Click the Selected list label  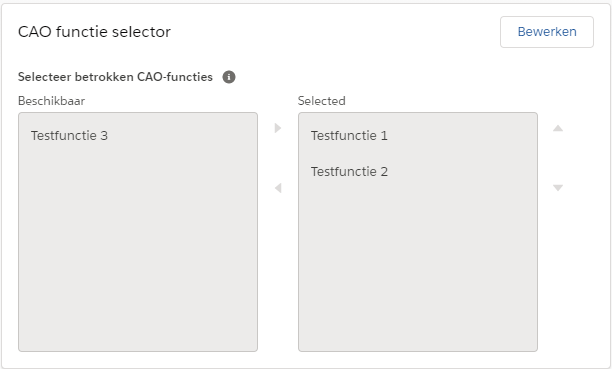tap(322, 101)
